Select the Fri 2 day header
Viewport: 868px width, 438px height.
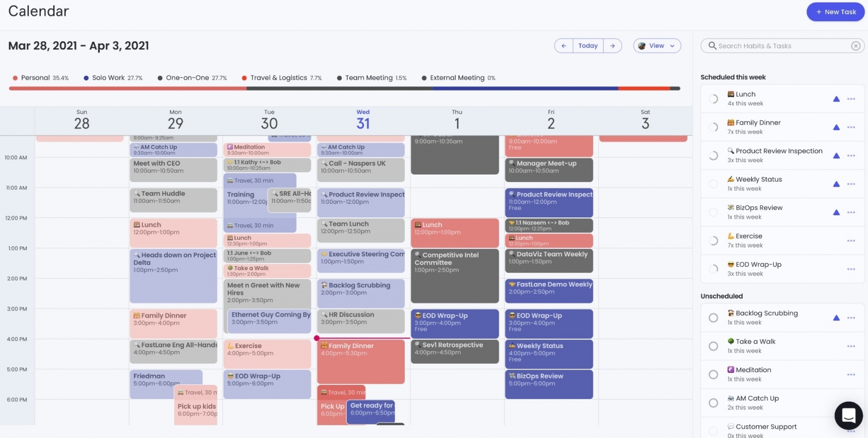551,120
